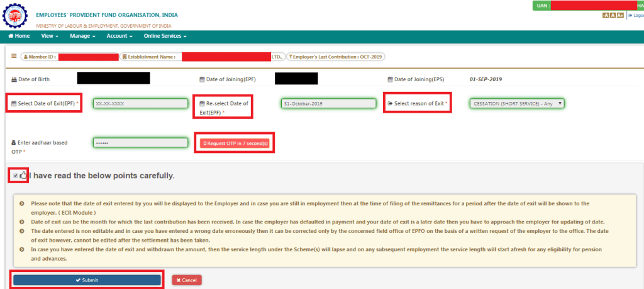644x289 pixels.
Task: Open the Account dropdown menu
Action: (x=119, y=36)
